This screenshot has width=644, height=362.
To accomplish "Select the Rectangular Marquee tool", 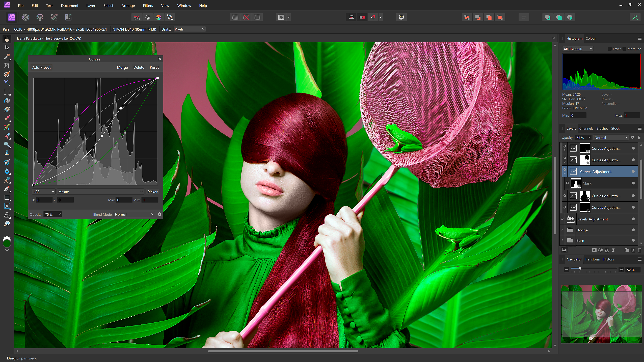I will click(7, 92).
